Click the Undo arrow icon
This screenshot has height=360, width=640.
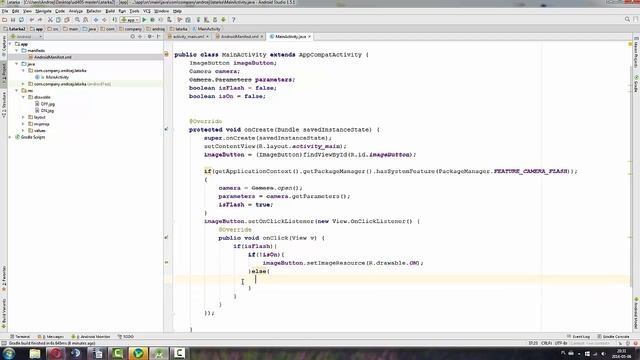click(x=31, y=20)
